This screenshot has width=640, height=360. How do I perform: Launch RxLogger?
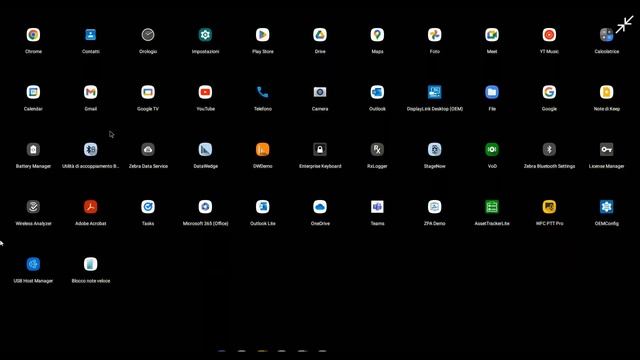377,150
